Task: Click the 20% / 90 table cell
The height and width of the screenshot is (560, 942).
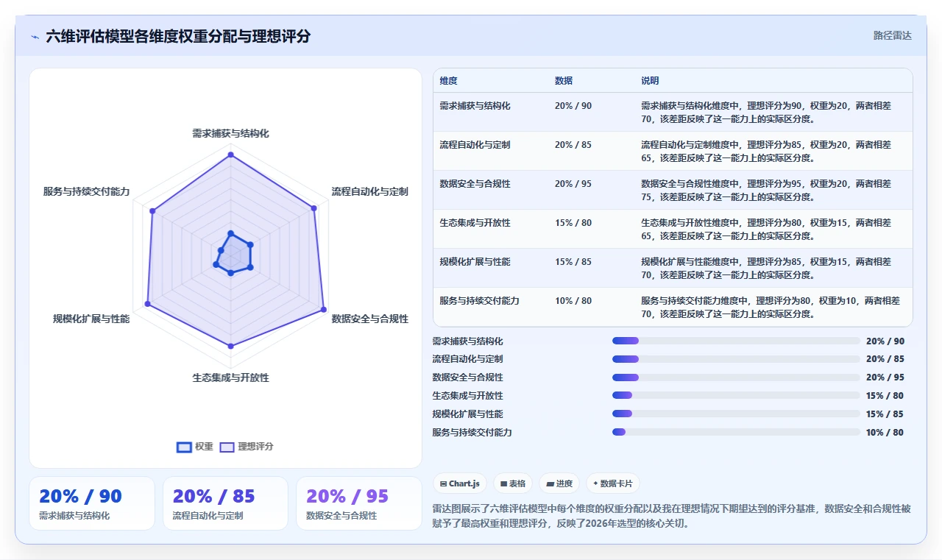Action: pyautogui.click(x=573, y=106)
